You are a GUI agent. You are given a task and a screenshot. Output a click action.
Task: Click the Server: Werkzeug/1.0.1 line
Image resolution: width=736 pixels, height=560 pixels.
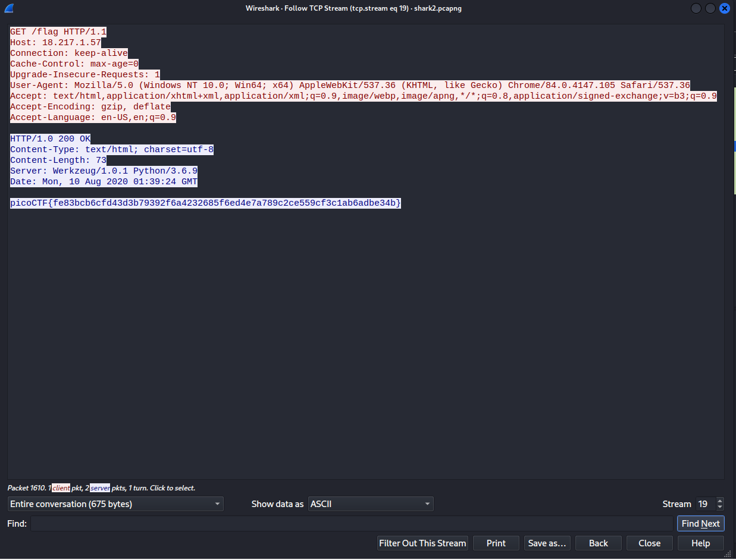[104, 171]
